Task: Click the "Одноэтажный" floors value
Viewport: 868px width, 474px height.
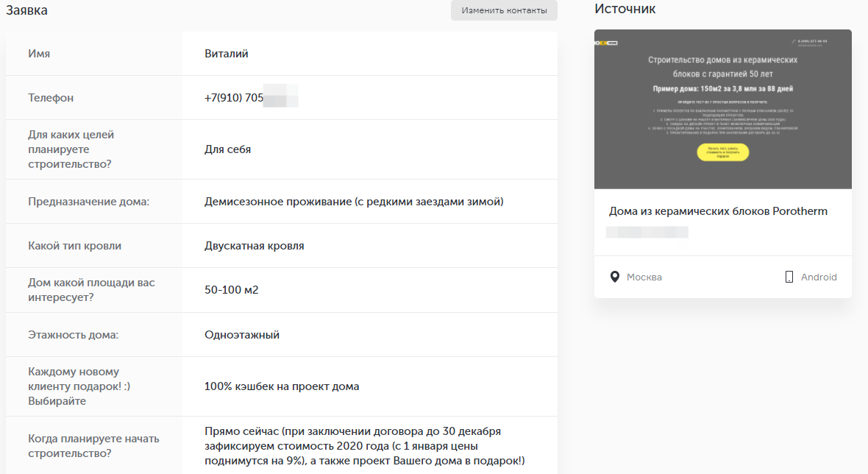Action: (241, 335)
